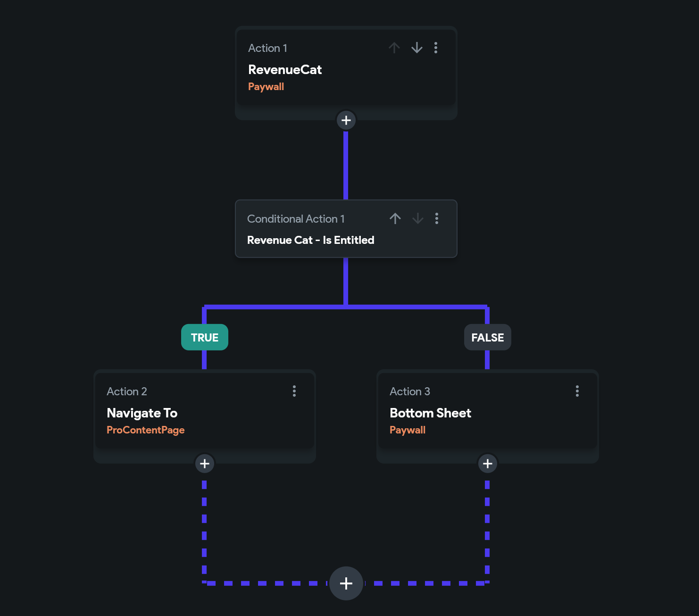
Task: Open Action 1 three-dot options menu
Action: 436,48
